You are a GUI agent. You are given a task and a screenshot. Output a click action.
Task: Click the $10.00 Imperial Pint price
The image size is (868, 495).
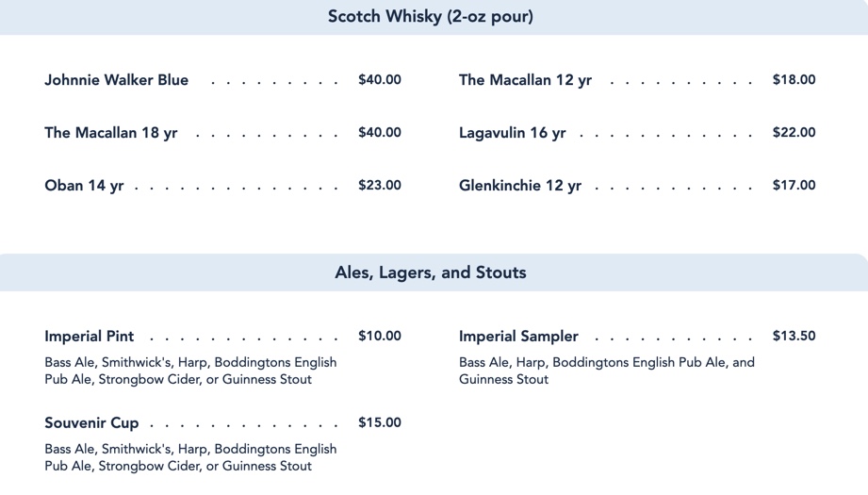coord(379,337)
